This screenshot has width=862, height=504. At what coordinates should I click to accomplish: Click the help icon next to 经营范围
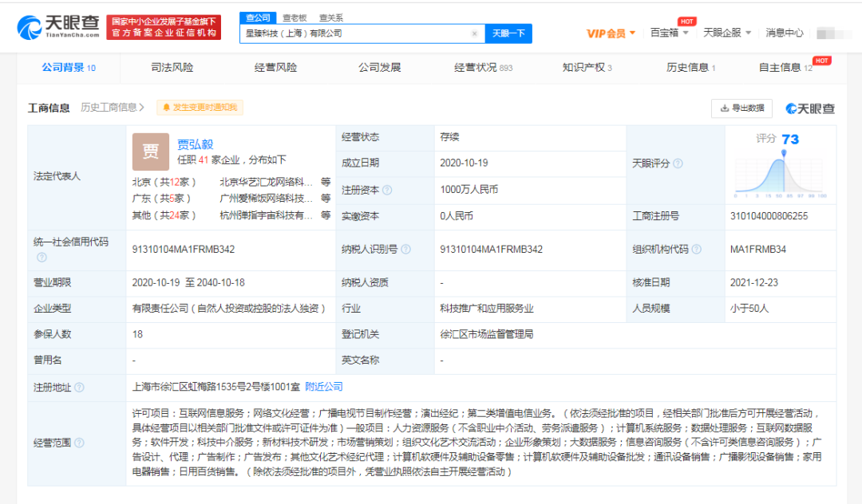click(x=79, y=443)
